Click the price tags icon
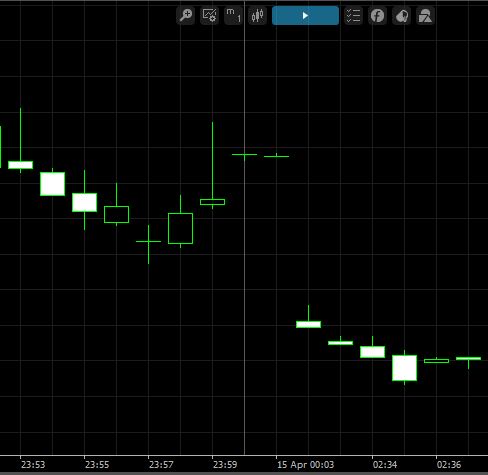The width and height of the screenshot is (488, 475). 401,16
